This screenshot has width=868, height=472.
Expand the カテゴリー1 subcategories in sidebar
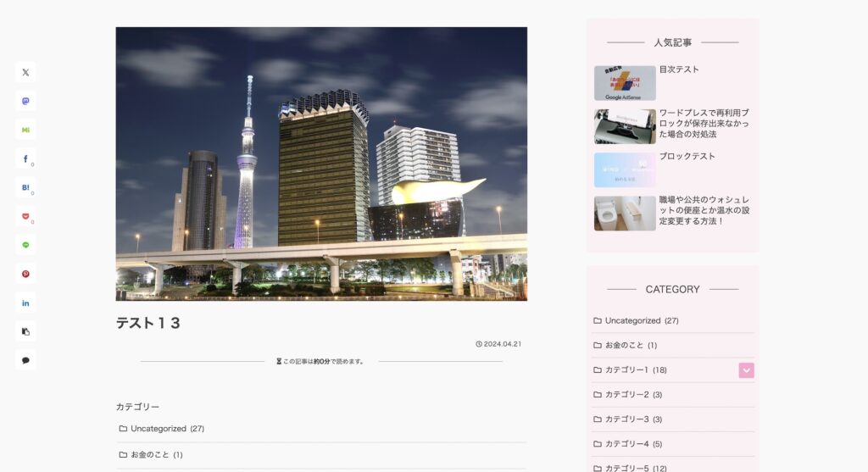click(x=746, y=370)
